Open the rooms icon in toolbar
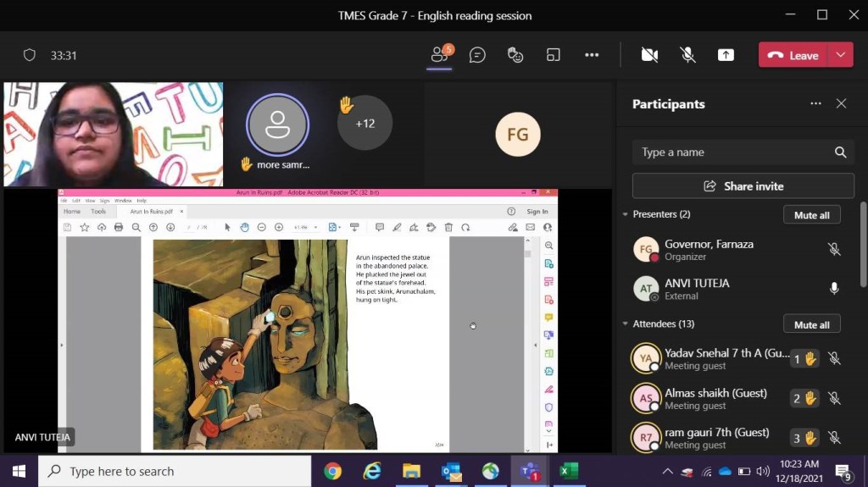The image size is (868, 487). (x=554, y=55)
